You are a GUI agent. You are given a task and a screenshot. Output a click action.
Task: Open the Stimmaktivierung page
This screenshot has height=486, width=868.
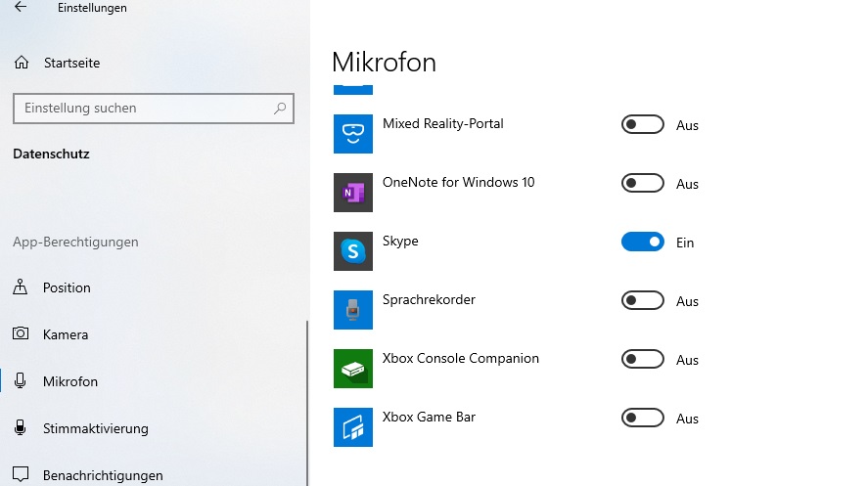point(96,428)
